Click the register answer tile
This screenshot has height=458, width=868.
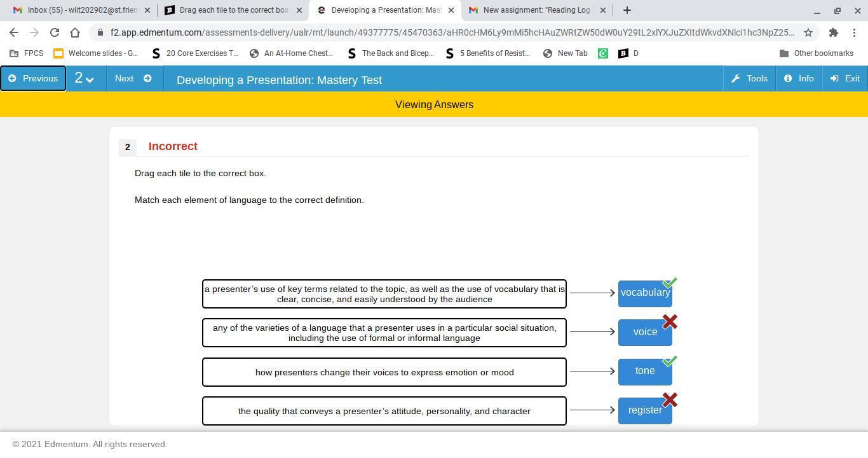tap(645, 410)
